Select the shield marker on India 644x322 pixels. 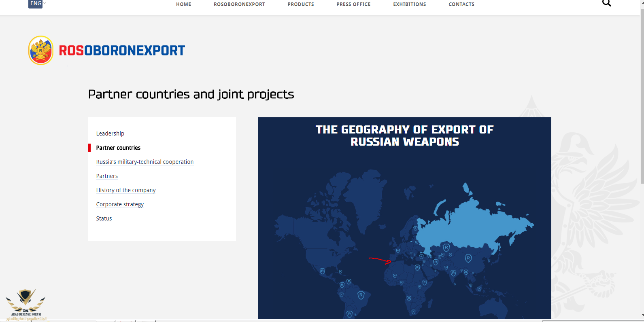pyautogui.click(x=453, y=273)
